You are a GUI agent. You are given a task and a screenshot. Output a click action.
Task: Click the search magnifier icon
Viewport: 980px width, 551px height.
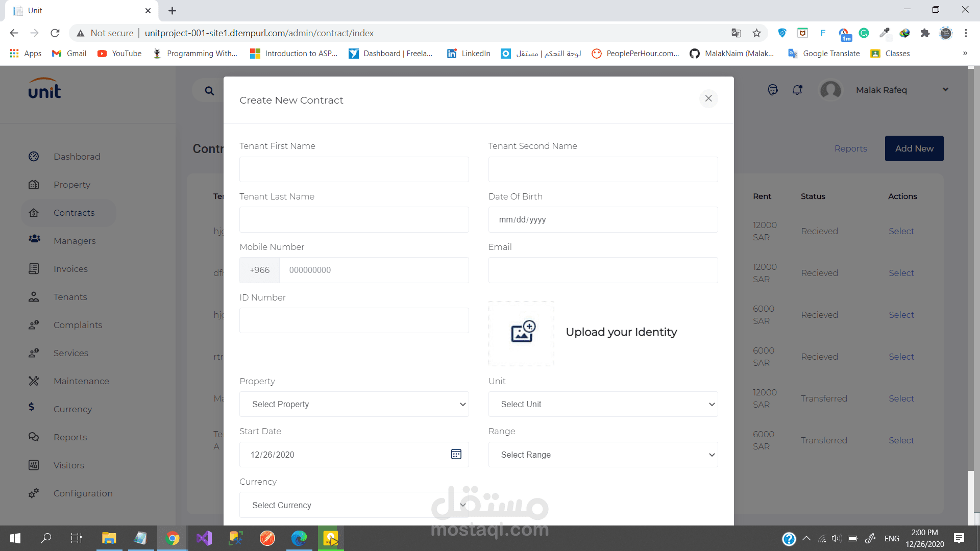tap(209, 91)
